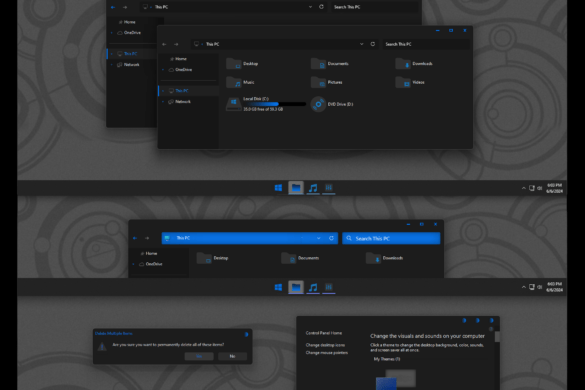This screenshot has height=390, width=585.
Task: Open dropdown chevron in blue address bar
Action: [x=318, y=238]
